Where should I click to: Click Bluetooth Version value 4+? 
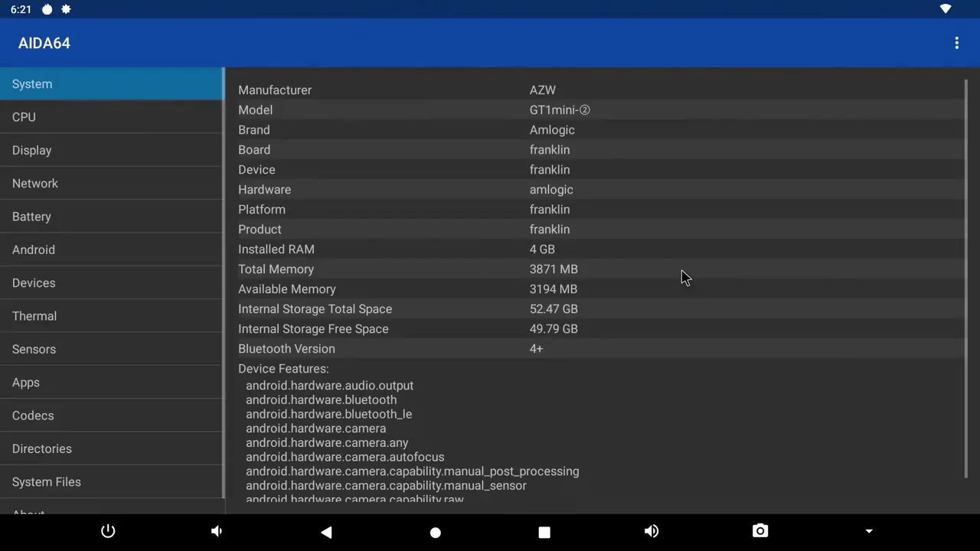(x=536, y=349)
